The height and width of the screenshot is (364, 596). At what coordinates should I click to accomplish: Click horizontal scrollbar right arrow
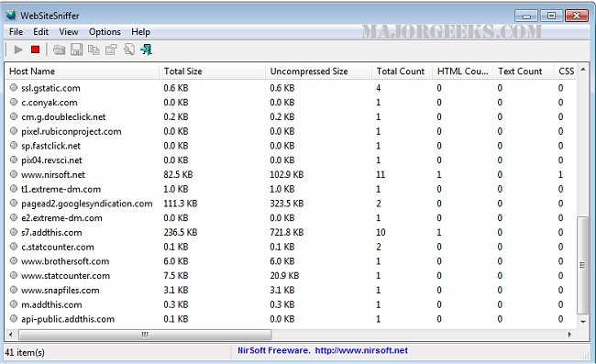[569, 335]
